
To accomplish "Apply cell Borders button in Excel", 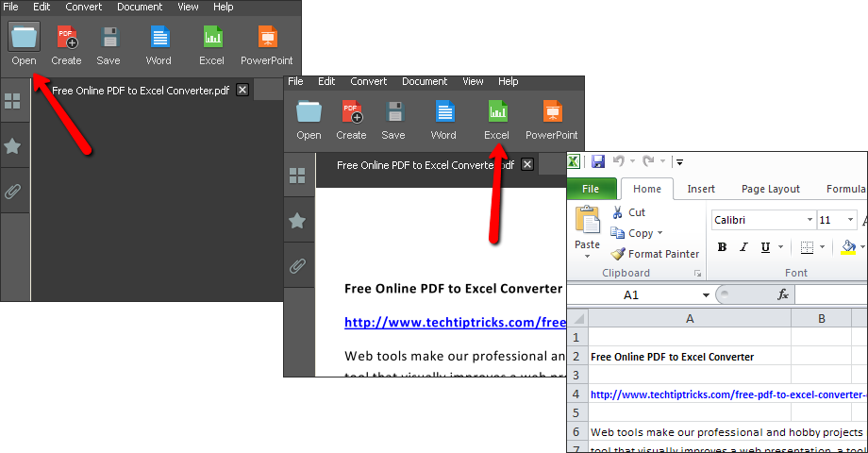I will click(x=807, y=247).
